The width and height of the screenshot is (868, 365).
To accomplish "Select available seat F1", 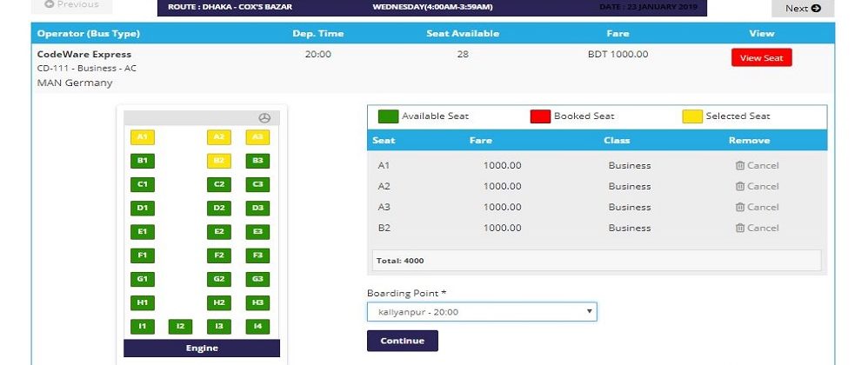I will click(143, 255).
